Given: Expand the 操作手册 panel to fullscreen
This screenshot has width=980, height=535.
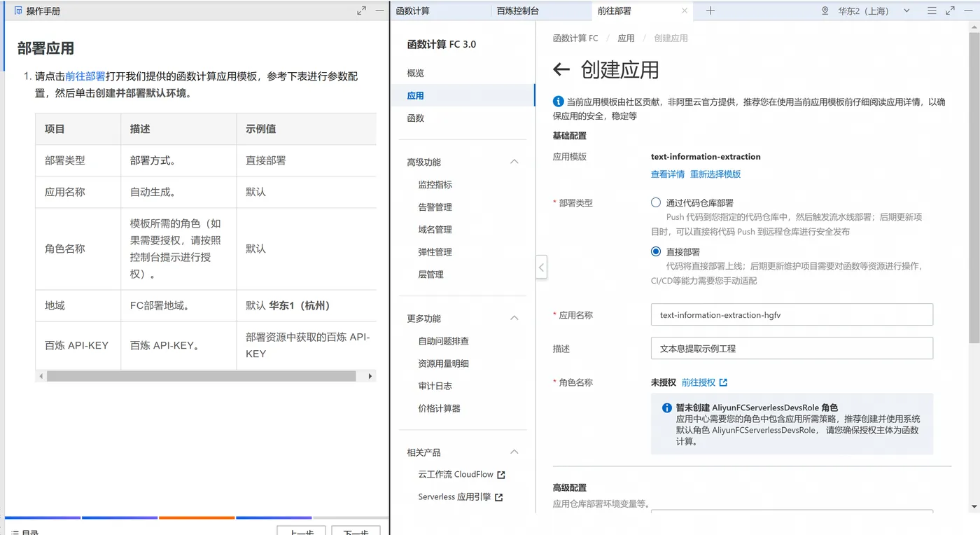Looking at the screenshot, I should click(x=361, y=11).
